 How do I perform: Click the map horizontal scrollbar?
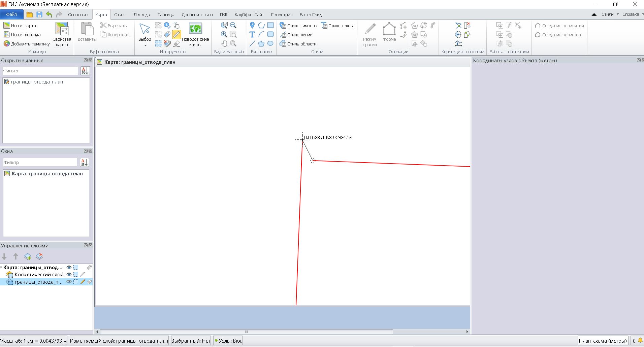[246, 332]
